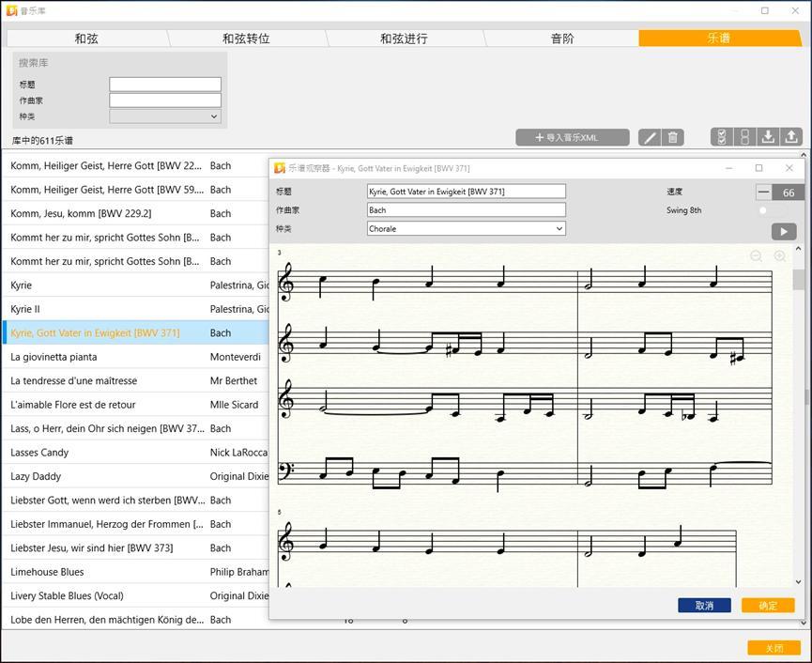
Task: Open the Chorale genre dropdown
Action: point(466,229)
